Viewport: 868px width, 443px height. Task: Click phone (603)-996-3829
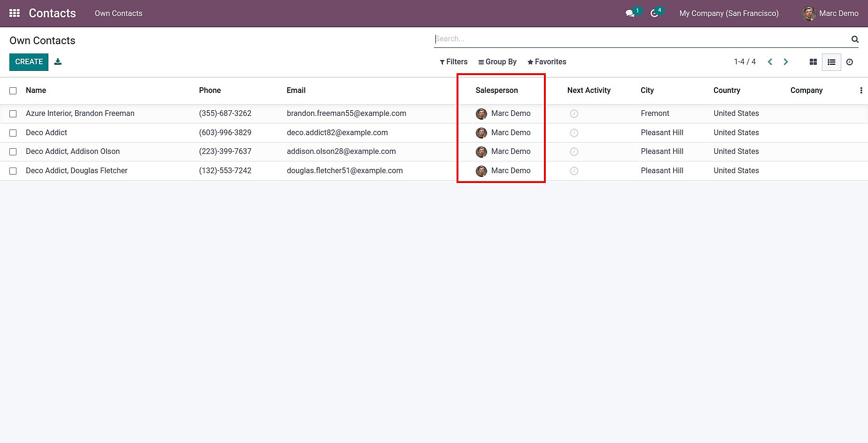point(225,133)
